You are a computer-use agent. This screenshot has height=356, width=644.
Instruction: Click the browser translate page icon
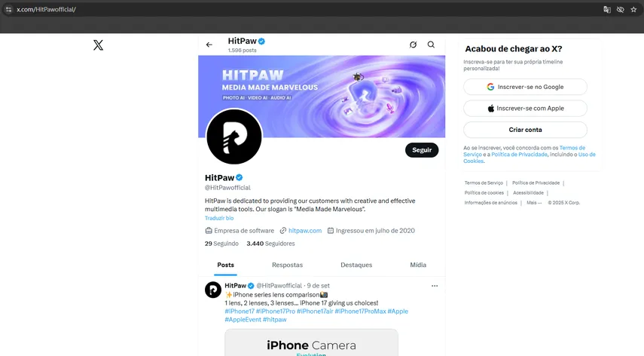coord(607,9)
